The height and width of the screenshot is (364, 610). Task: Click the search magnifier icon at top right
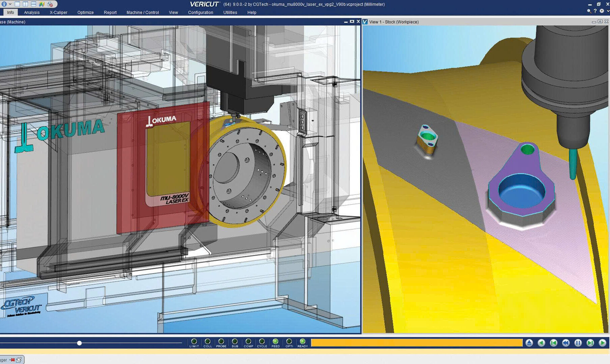click(589, 11)
